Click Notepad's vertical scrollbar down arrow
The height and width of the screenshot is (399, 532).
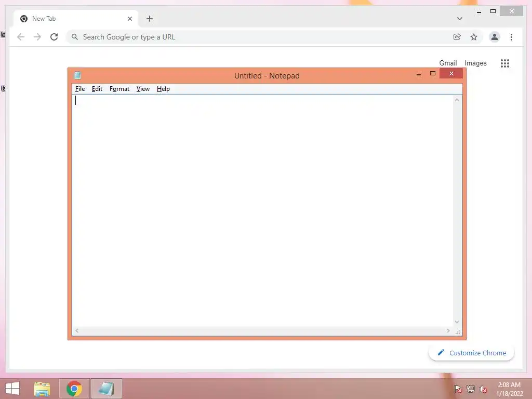pos(457,322)
